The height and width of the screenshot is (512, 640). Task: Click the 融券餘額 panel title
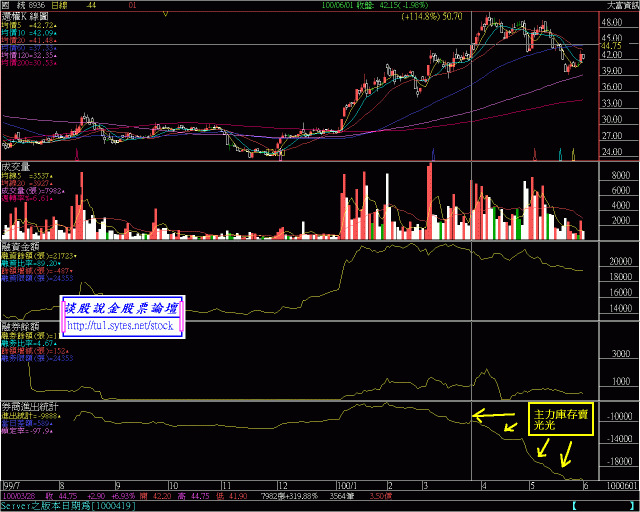[20, 326]
